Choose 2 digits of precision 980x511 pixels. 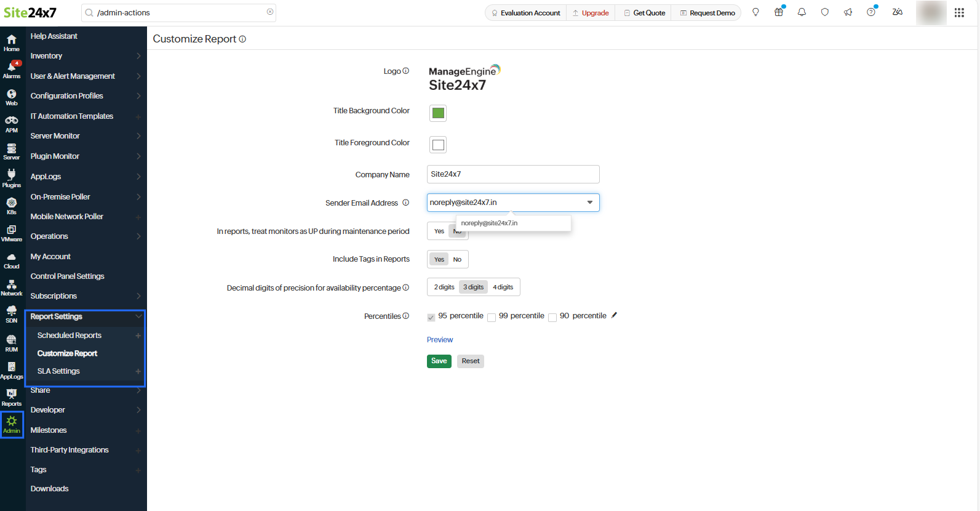point(444,287)
